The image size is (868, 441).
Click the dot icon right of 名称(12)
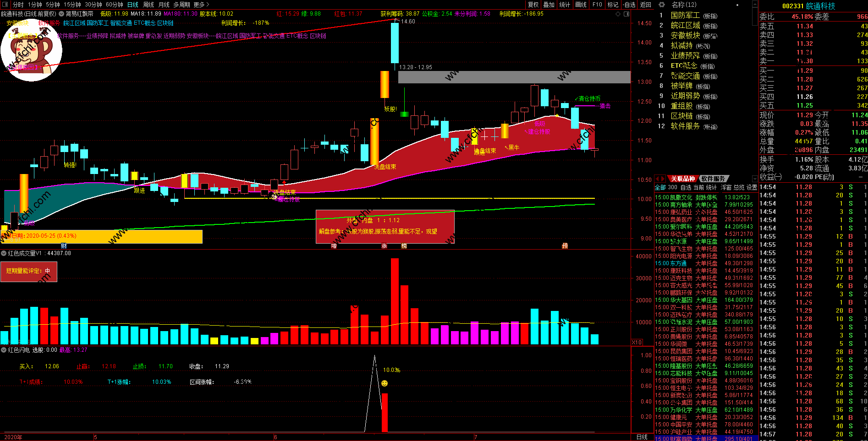coord(737,5)
